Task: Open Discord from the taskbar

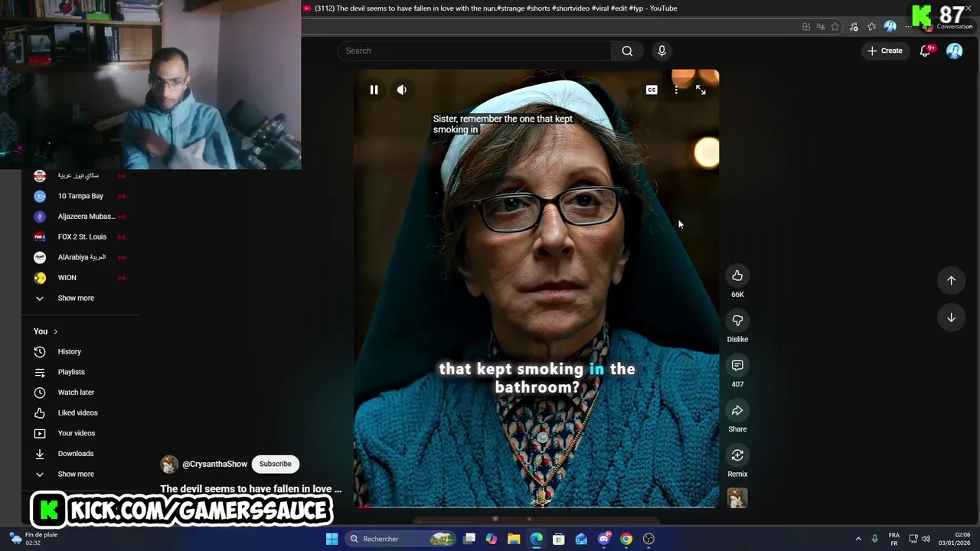Action: pos(604,539)
